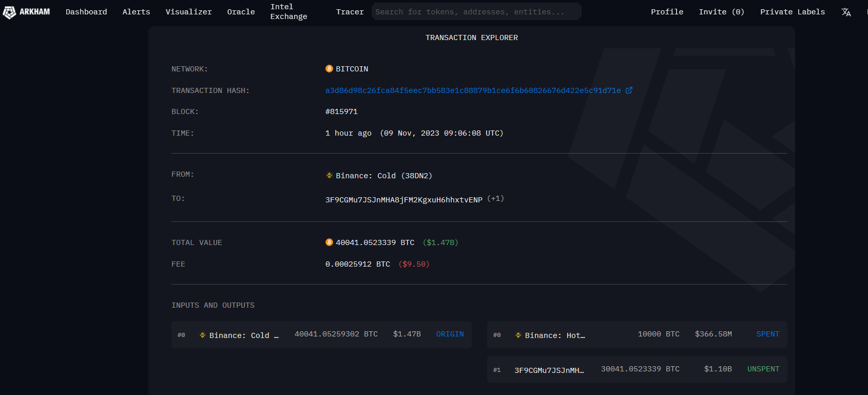This screenshot has width=868, height=395.
Task: Open the Dashboard menu
Action: [86, 12]
